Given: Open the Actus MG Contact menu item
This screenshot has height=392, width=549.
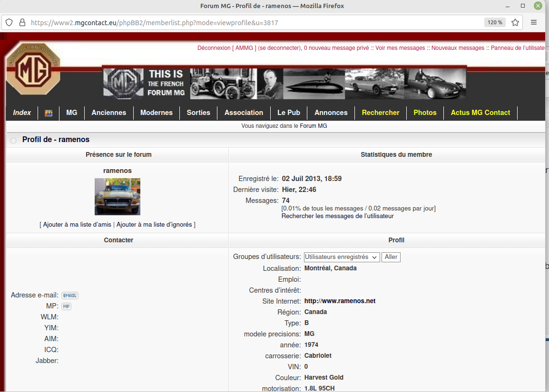Looking at the screenshot, I should 480,113.
